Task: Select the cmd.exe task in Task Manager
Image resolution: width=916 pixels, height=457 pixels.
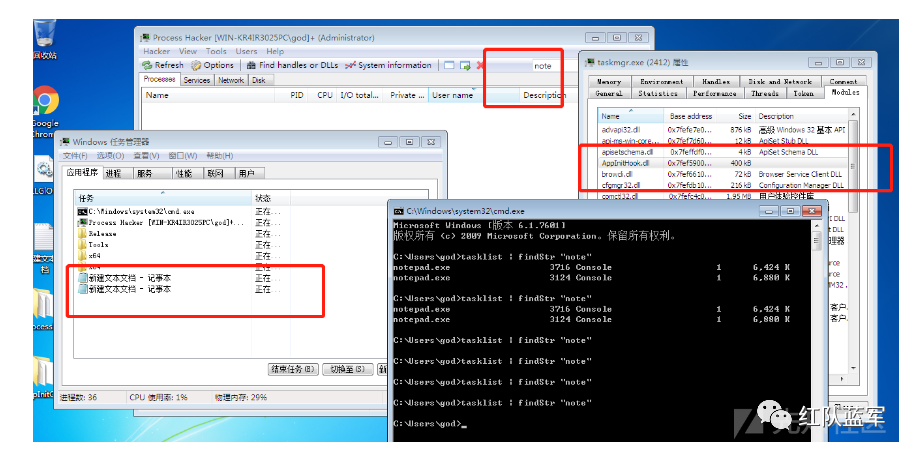Action: click(x=182, y=212)
